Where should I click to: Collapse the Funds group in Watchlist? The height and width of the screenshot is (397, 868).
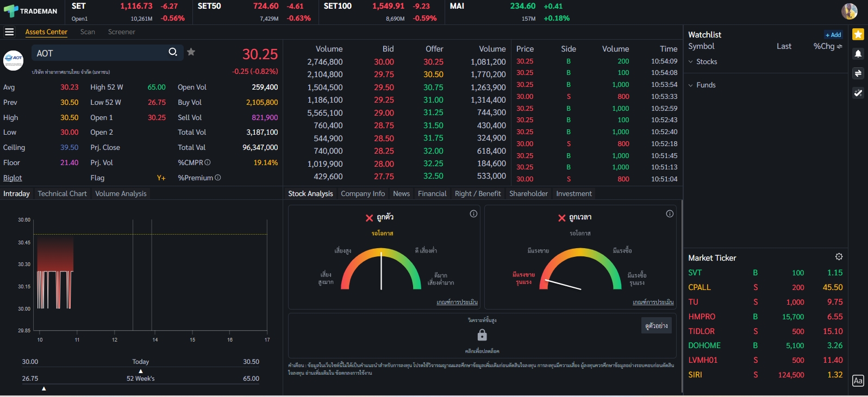click(x=691, y=85)
